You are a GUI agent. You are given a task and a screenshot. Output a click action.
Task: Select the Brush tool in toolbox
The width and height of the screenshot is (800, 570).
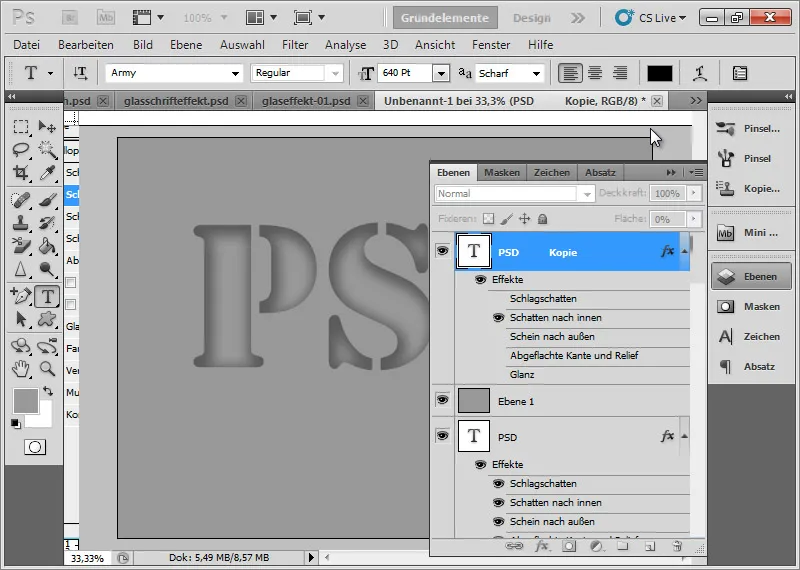tap(47, 200)
